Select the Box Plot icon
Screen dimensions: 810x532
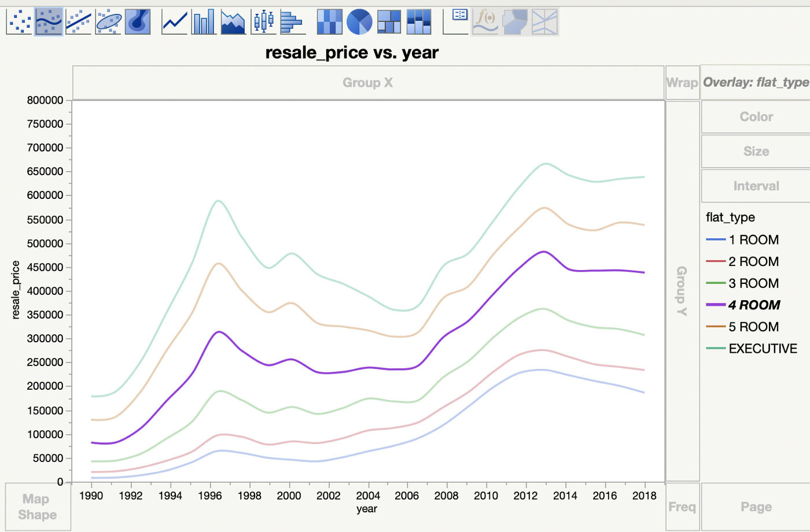pyautogui.click(x=263, y=22)
